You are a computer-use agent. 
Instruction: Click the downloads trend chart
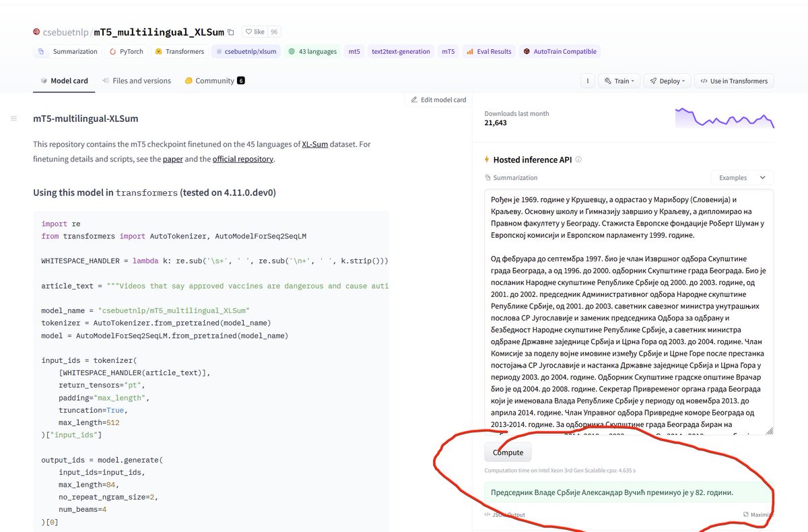coord(725,118)
